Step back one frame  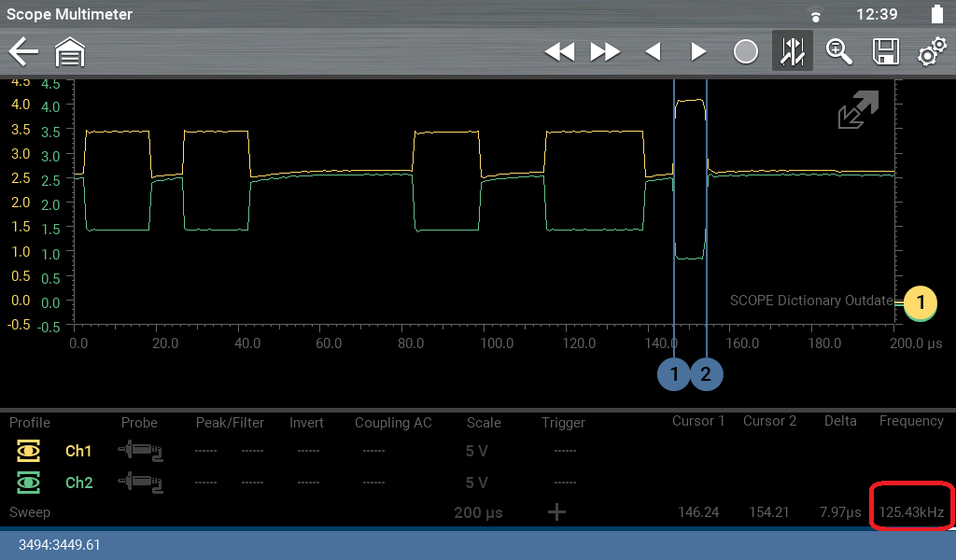[654, 52]
